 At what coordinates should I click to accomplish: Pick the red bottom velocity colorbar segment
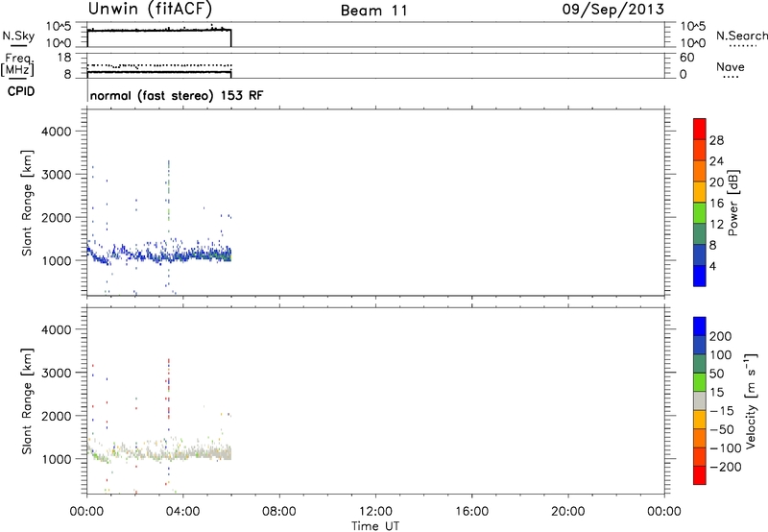click(x=700, y=475)
